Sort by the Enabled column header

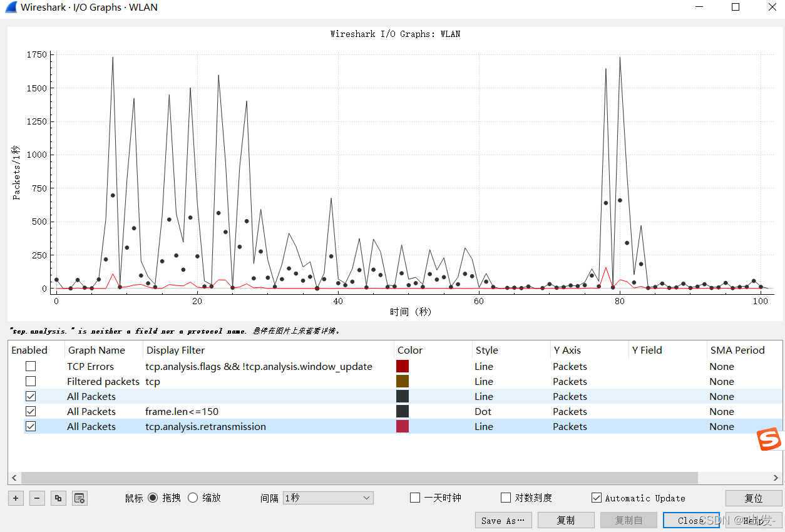(x=36, y=350)
